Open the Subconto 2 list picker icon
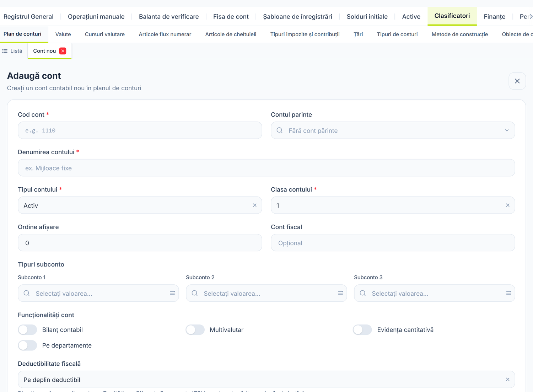Viewport: 533px width, 392px height. tap(340, 293)
